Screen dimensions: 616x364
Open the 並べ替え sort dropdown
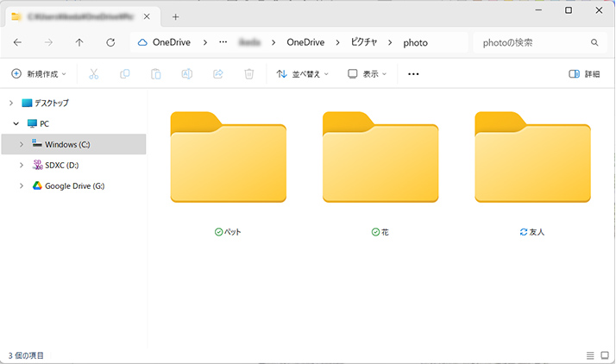click(303, 74)
